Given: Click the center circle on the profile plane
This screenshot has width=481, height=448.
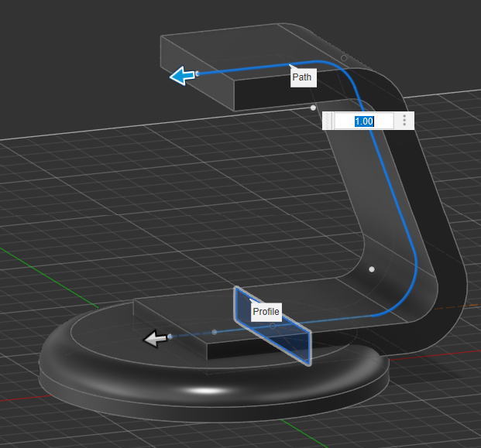Looking at the screenshot, I should (272, 327).
